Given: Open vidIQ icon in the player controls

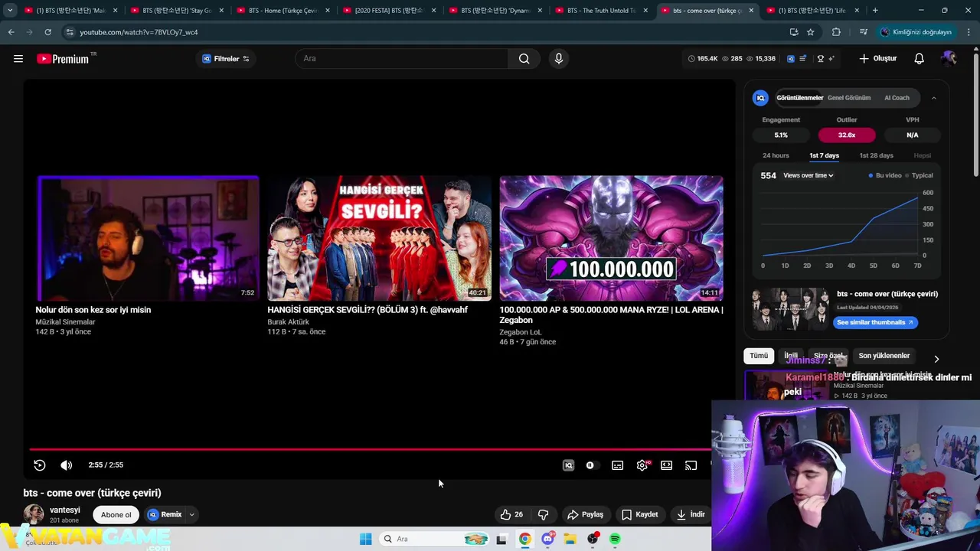Looking at the screenshot, I should [x=568, y=465].
